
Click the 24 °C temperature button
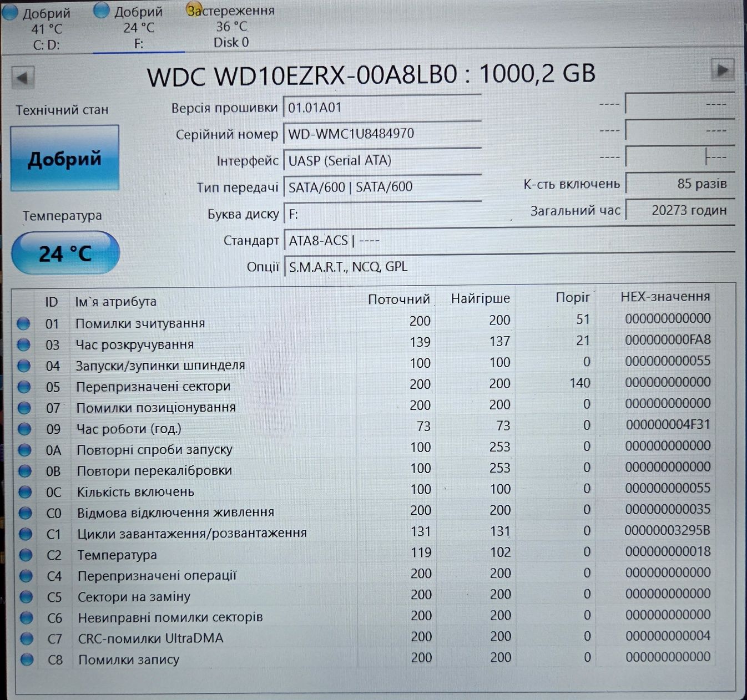click(x=65, y=253)
